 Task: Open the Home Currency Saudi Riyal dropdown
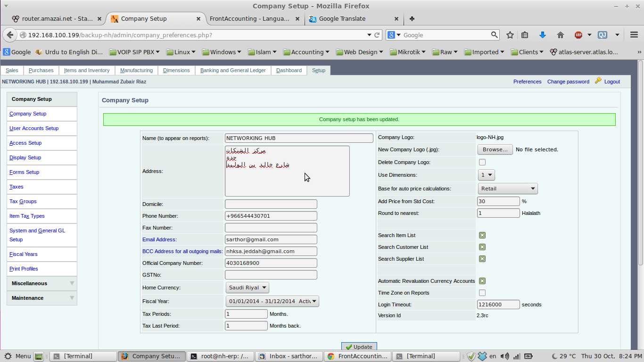248,288
